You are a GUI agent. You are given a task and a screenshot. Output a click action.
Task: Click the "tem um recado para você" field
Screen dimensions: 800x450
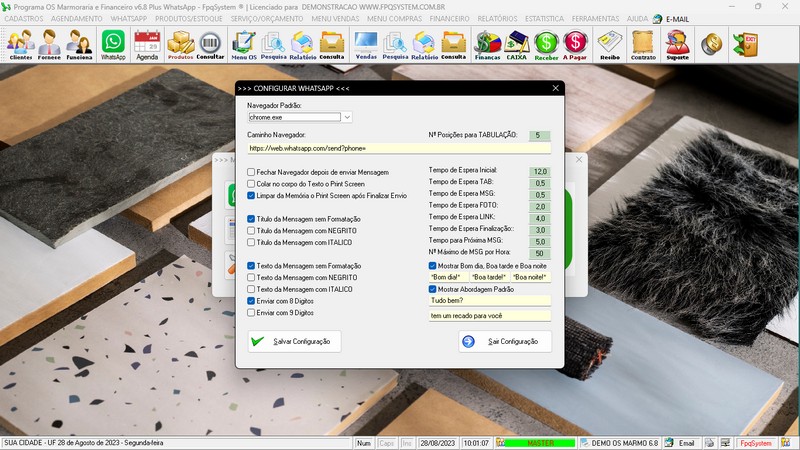(490, 316)
